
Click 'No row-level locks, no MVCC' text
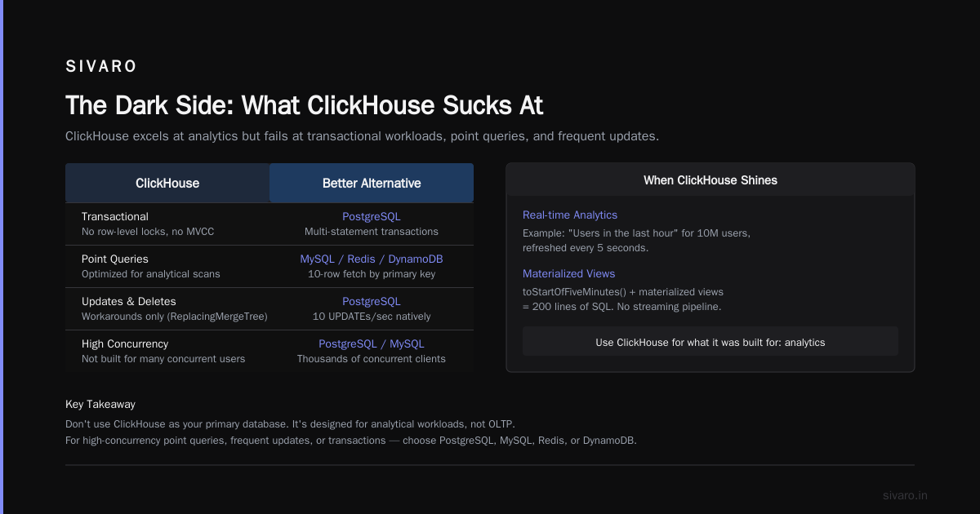click(x=148, y=232)
